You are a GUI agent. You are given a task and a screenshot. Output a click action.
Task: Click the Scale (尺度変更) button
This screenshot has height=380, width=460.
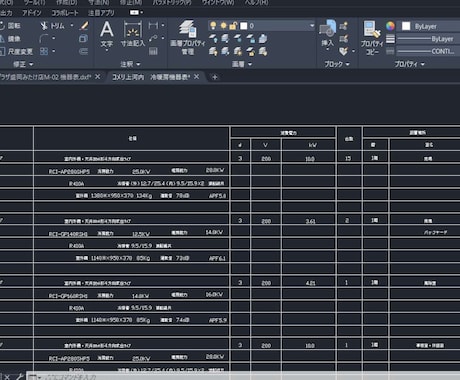(16, 52)
